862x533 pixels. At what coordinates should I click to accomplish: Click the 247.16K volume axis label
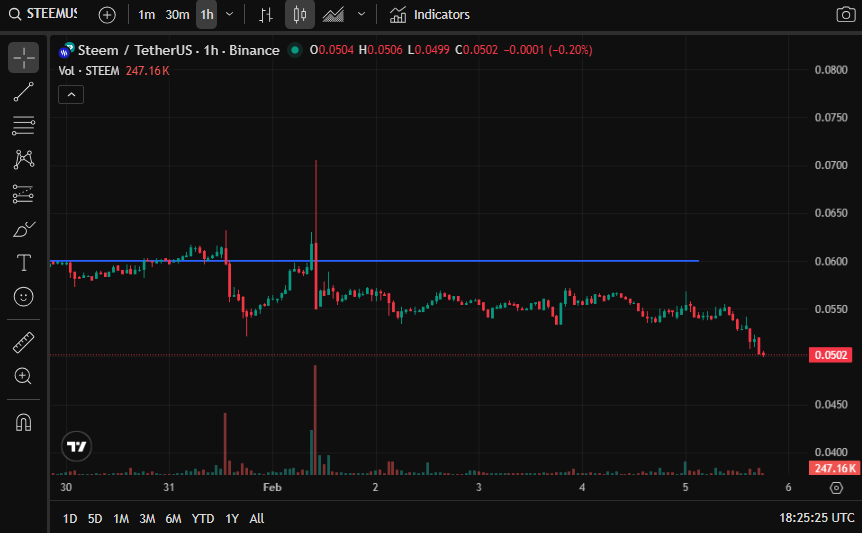(835, 468)
